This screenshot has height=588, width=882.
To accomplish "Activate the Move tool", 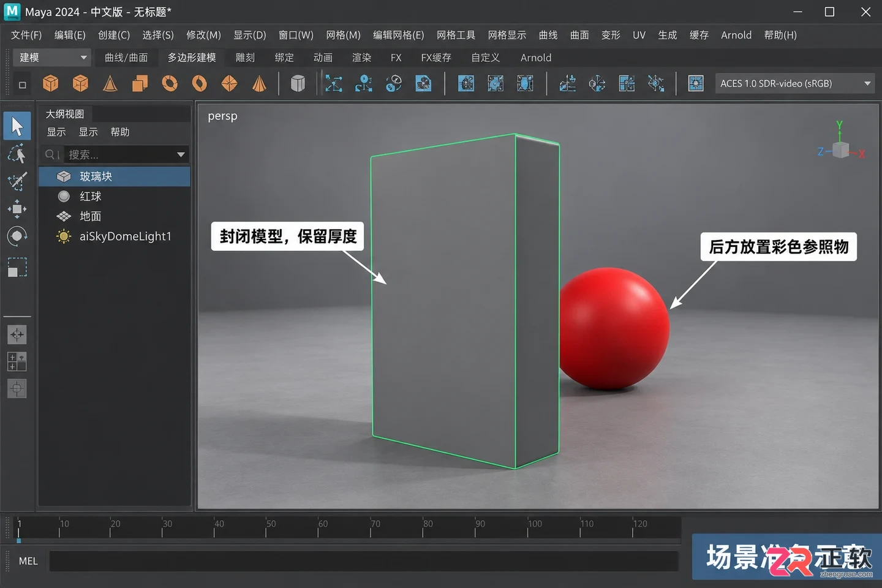I will (x=17, y=209).
